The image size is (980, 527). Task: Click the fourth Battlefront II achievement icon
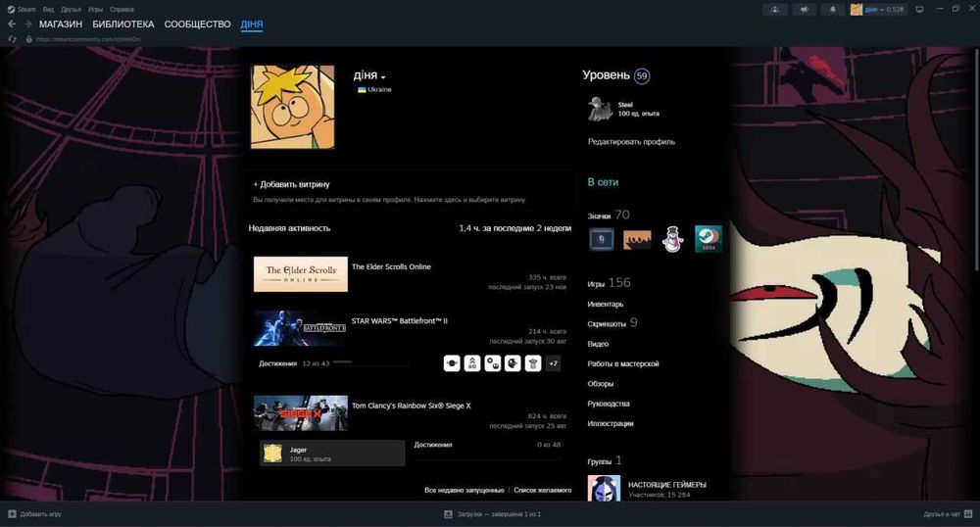tap(513, 363)
